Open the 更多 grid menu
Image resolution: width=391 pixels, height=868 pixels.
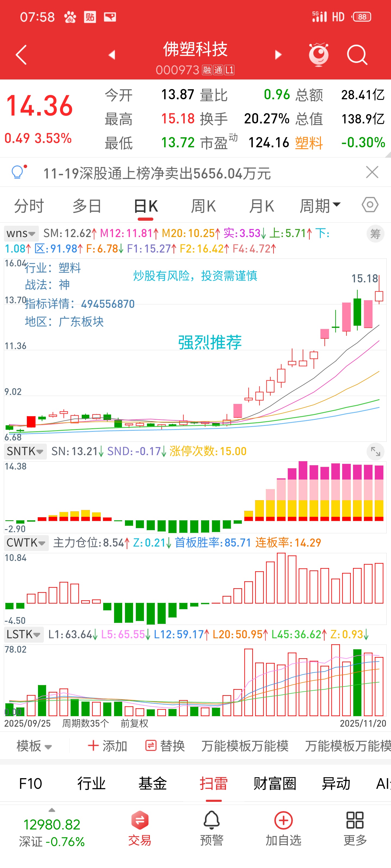(355, 829)
